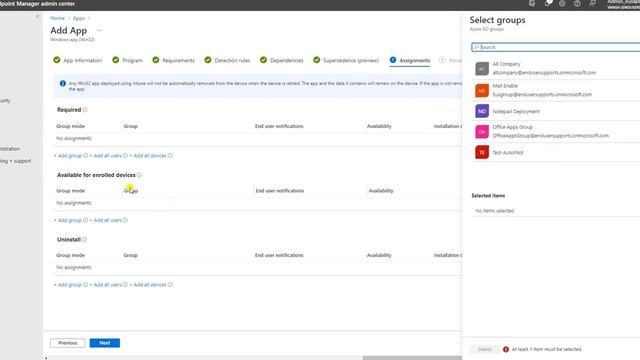Open the notifications bell in the header
The height and width of the screenshot is (360, 640).
tap(548, 4)
